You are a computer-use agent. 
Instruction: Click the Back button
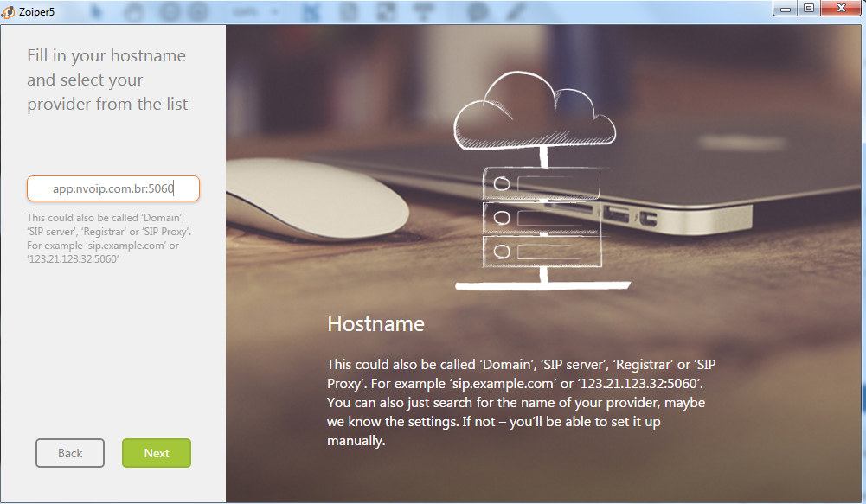[70, 453]
